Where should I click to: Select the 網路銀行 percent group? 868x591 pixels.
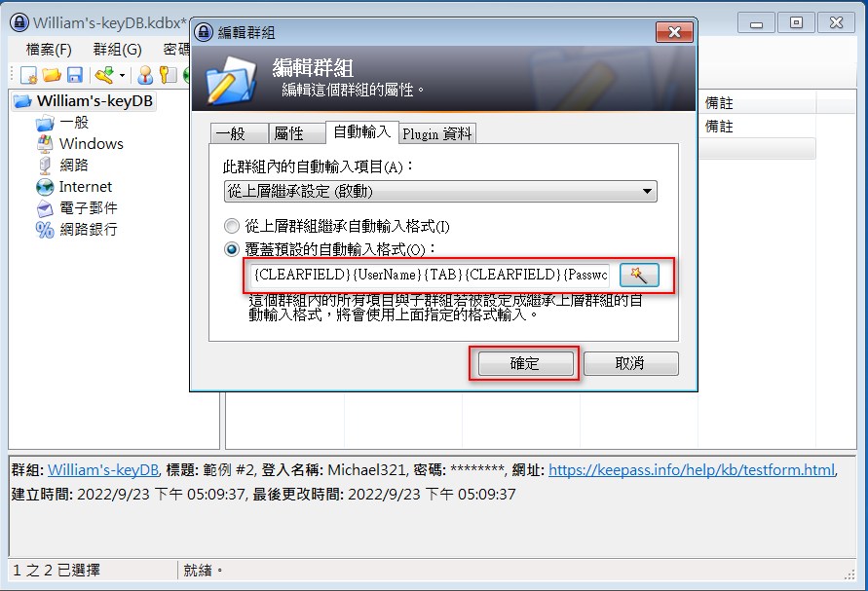pyautogui.click(x=76, y=230)
